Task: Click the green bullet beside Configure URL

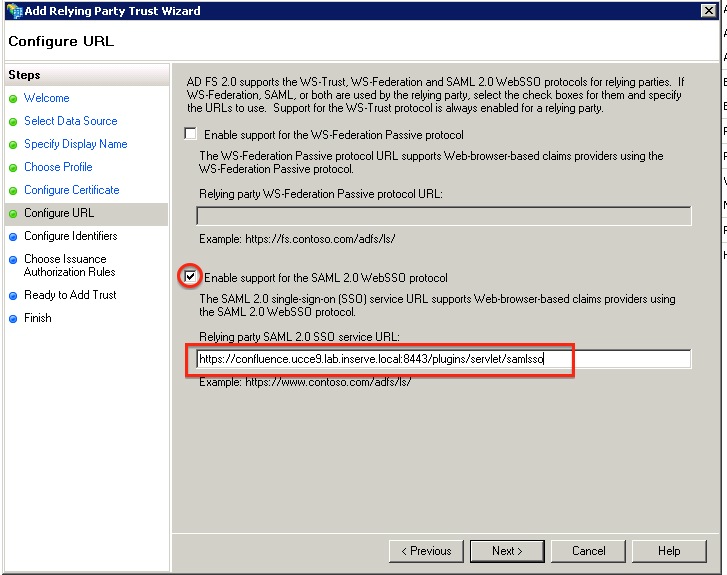Action: tap(13, 213)
